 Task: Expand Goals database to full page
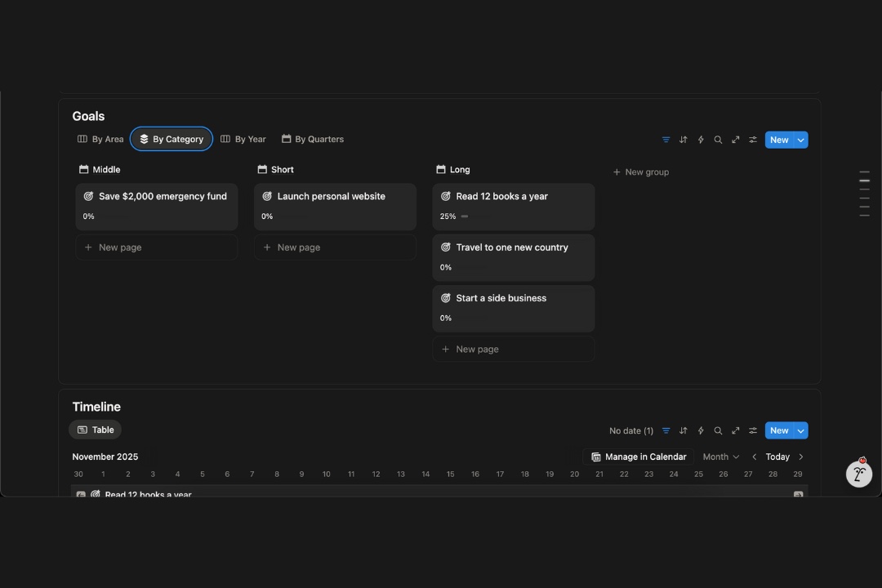click(x=736, y=140)
